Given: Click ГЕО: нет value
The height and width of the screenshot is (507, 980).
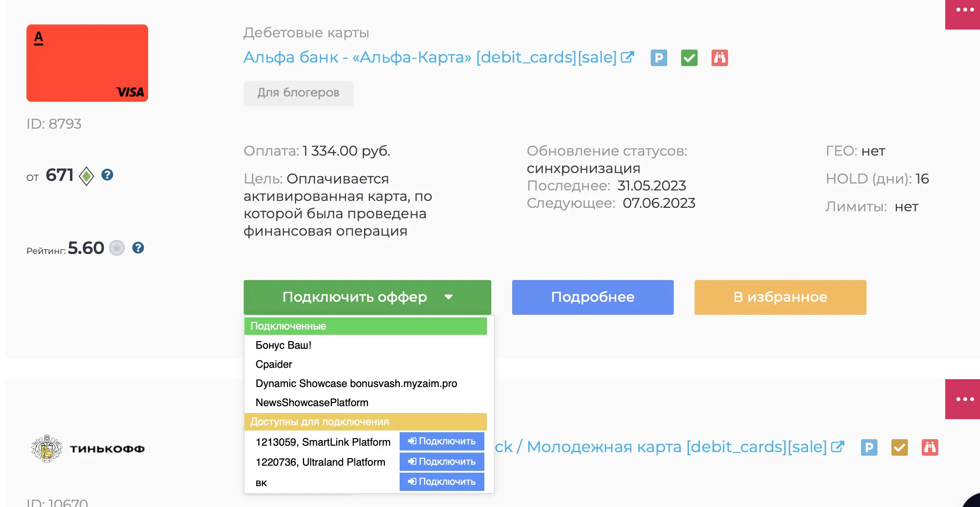Looking at the screenshot, I should coord(873,151).
